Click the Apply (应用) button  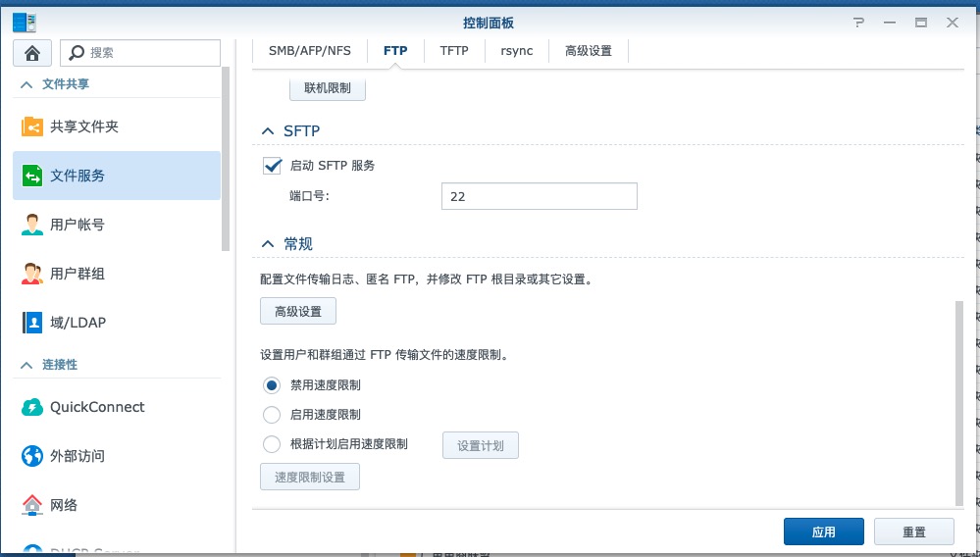point(823,532)
